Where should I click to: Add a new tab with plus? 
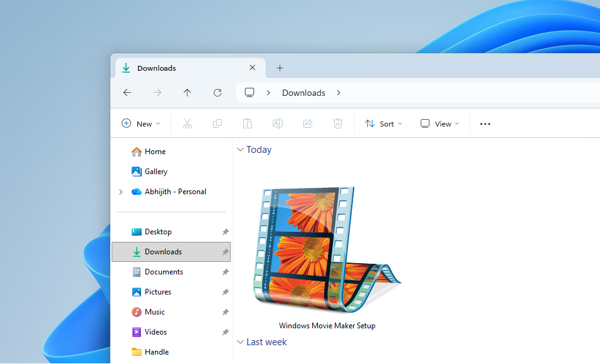coord(280,68)
